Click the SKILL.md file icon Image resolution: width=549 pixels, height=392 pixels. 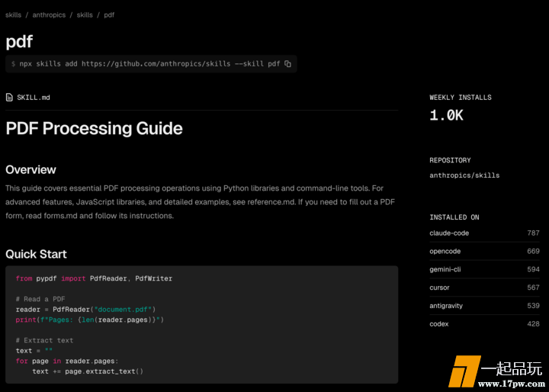coord(9,98)
